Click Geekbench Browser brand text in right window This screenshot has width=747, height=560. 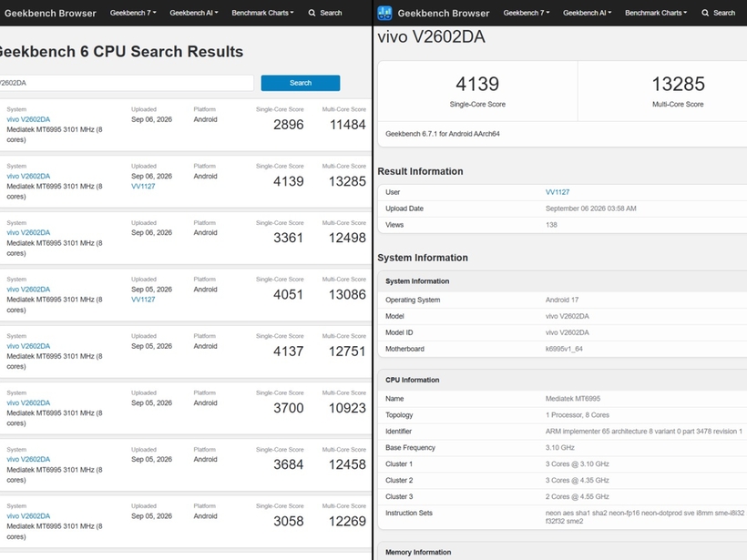[444, 14]
